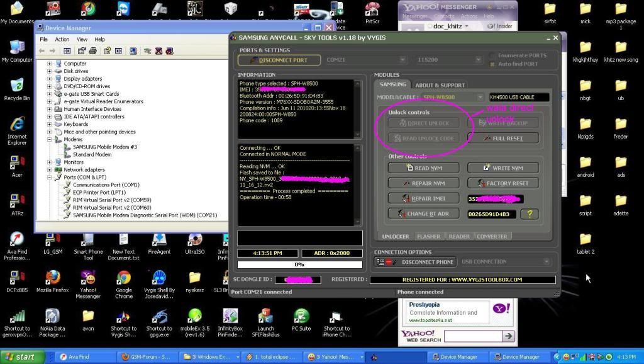Select Standard Modem tree item

[92, 155]
